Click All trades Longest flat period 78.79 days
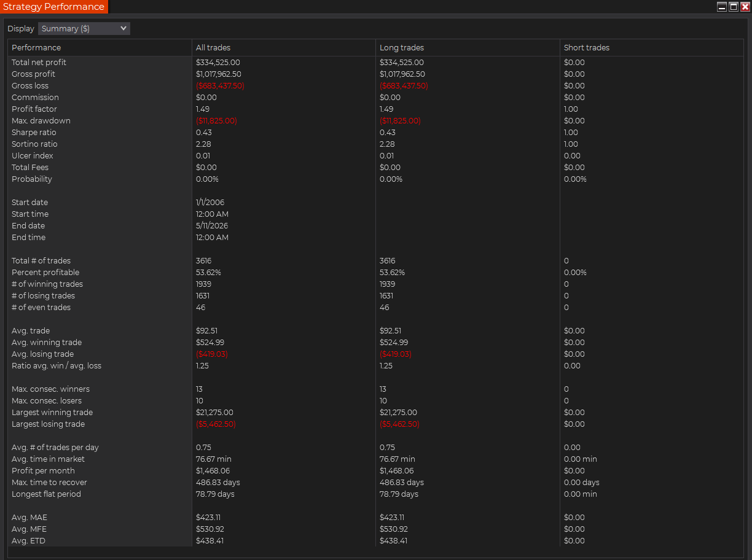Image resolution: width=752 pixels, height=560 pixels. (215, 494)
